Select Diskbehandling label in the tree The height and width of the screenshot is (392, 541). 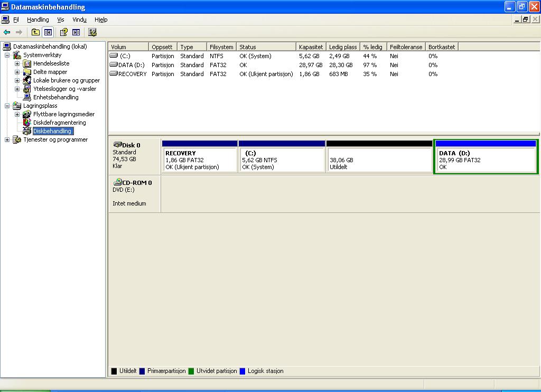tap(52, 131)
